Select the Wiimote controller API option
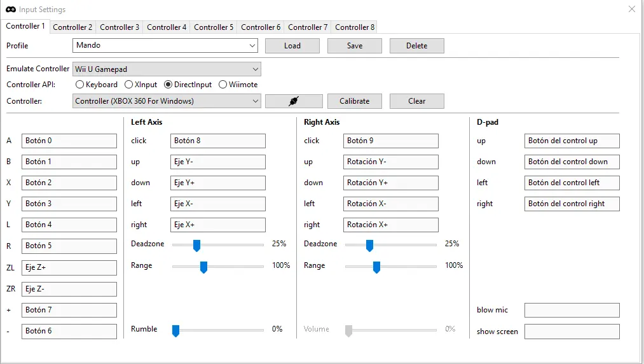This screenshot has width=644, height=364. click(238, 84)
